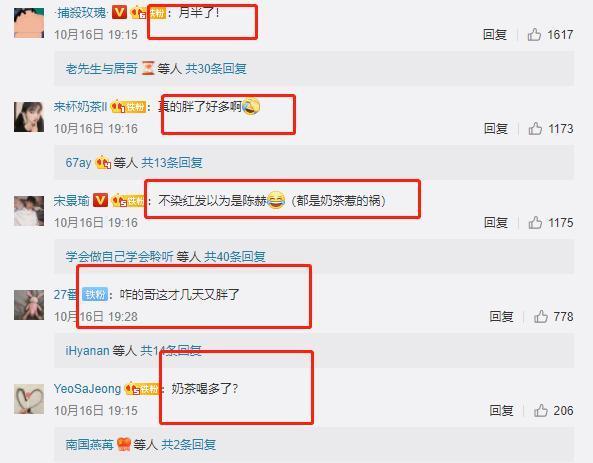Show 共2条回复 under YeoSaJeong's comment

pos(188,444)
